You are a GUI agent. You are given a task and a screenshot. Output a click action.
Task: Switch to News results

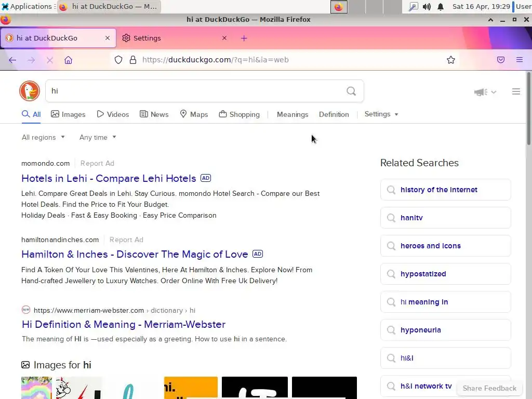(154, 114)
